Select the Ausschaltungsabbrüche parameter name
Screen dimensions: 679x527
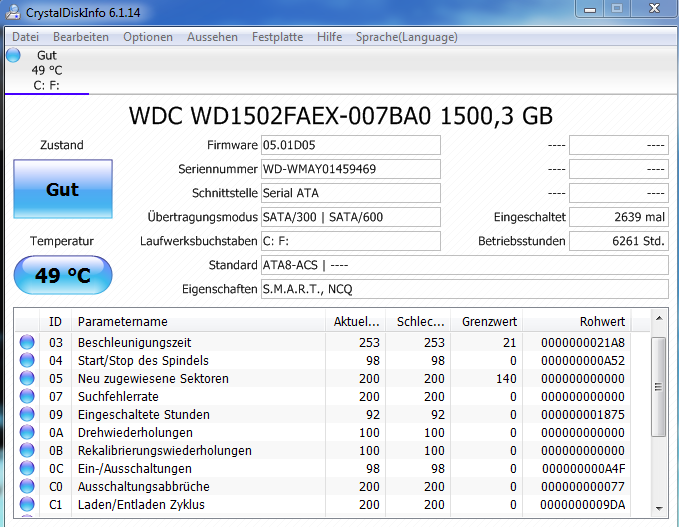(144, 486)
